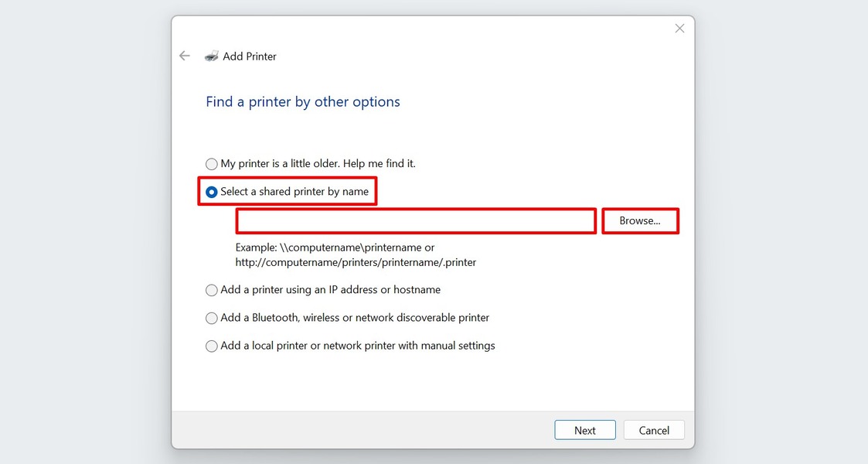Click the printer icon next to Add Printer title
This screenshot has width=868, height=464.
pyautogui.click(x=213, y=56)
